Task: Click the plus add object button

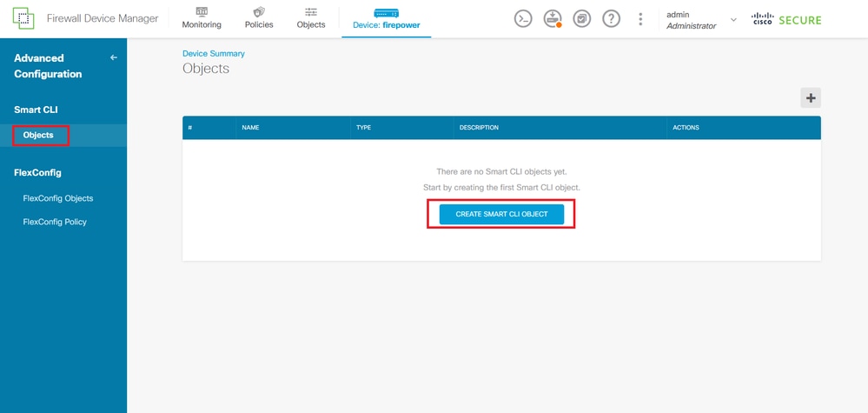Action: click(x=811, y=98)
